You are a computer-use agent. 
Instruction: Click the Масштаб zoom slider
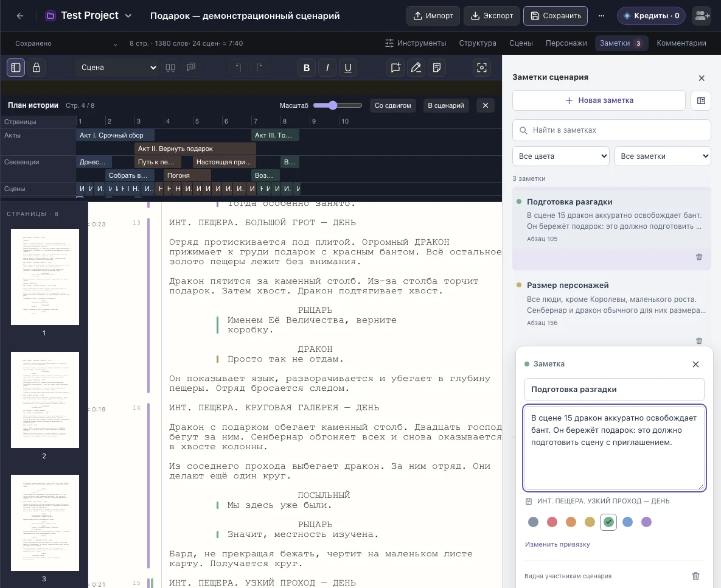(x=338, y=105)
